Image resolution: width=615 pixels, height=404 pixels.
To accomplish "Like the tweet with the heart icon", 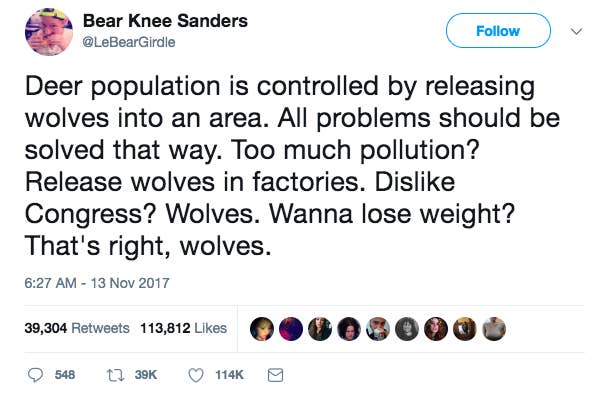I will (x=196, y=375).
